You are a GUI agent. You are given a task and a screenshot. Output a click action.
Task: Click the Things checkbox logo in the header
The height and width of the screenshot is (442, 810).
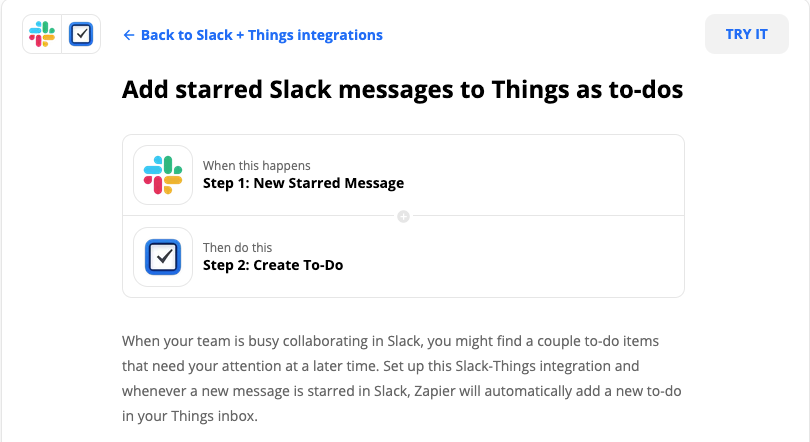point(81,35)
